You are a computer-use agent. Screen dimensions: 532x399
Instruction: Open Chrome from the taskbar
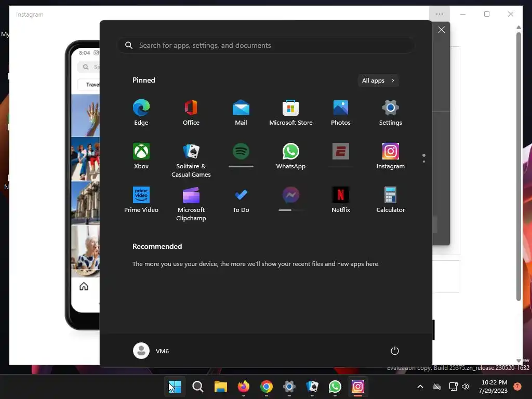(267, 387)
